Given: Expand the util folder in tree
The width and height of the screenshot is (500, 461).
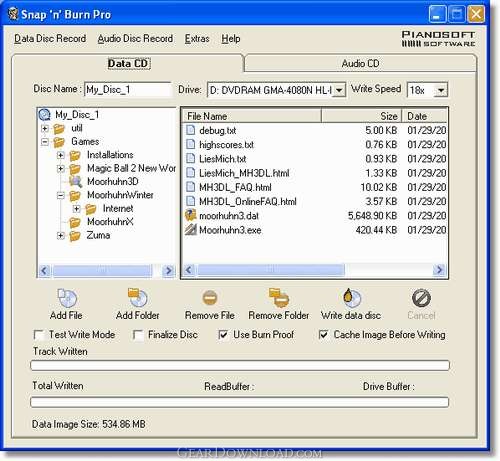Looking at the screenshot, I should tap(45, 128).
